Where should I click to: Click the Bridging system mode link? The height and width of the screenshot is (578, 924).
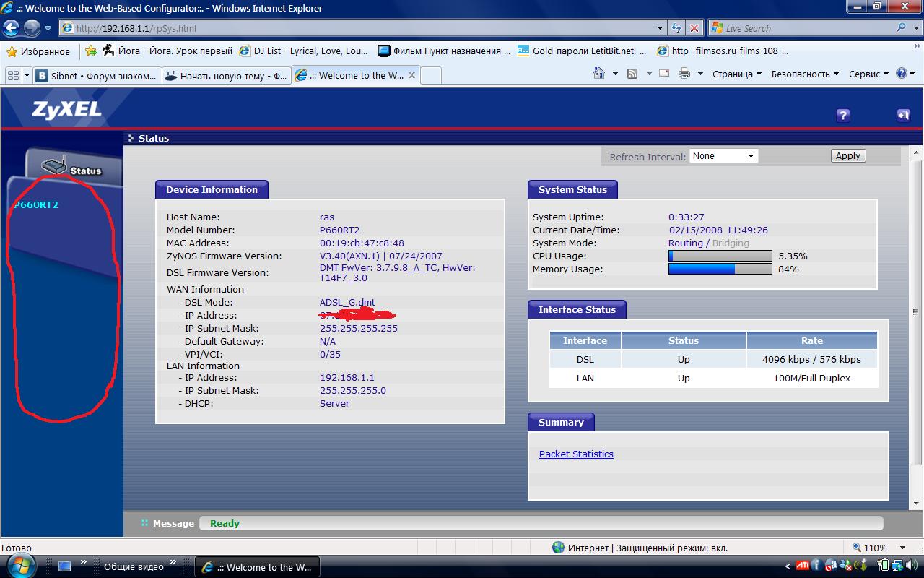[x=731, y=243]
